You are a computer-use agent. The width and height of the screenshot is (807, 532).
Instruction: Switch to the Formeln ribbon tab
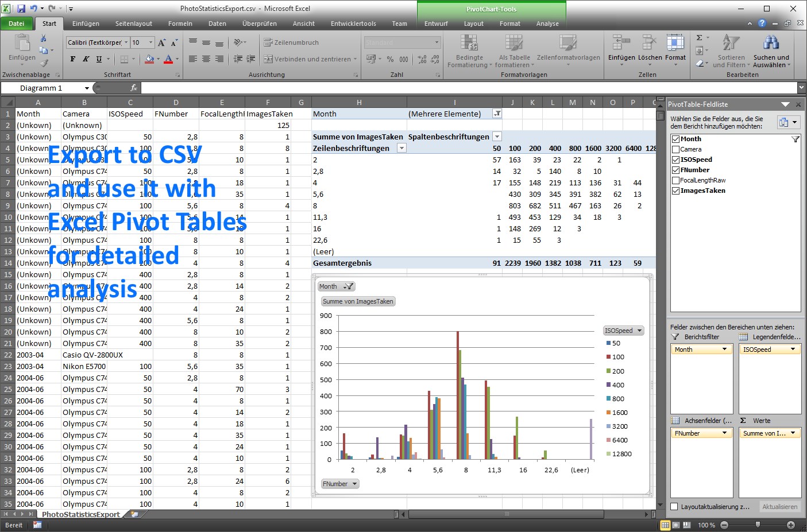tap(180, 24)
